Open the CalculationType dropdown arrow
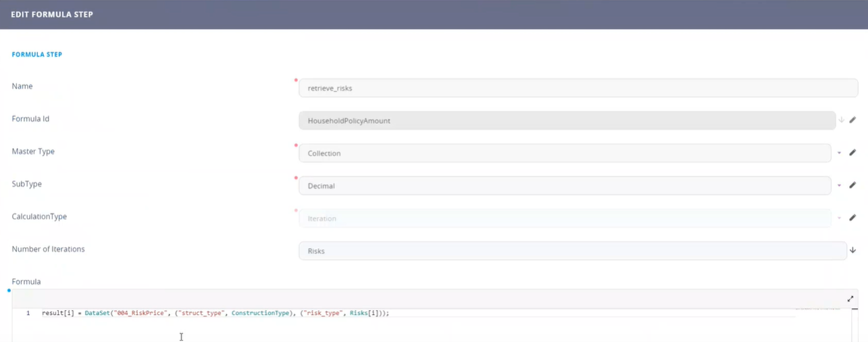The width and height of the screenshot is (868, 342). 840,218
